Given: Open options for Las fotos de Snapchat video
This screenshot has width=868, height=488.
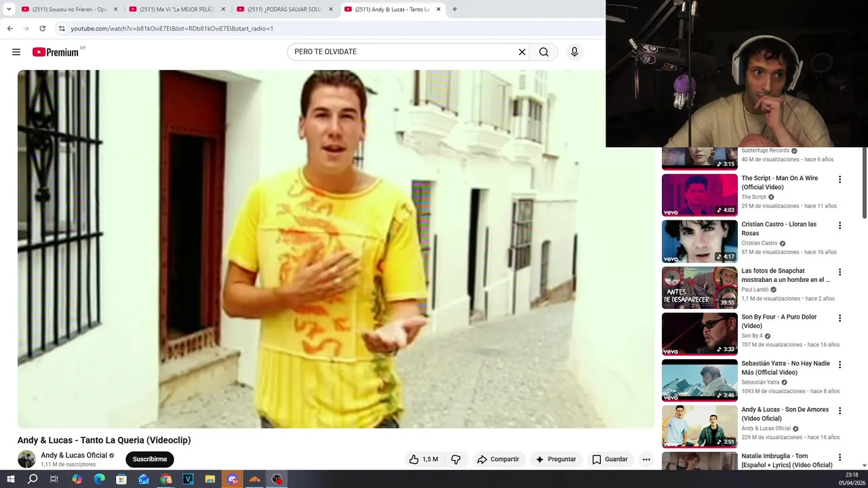Looking at the screenshot, I should coord(840,272).
